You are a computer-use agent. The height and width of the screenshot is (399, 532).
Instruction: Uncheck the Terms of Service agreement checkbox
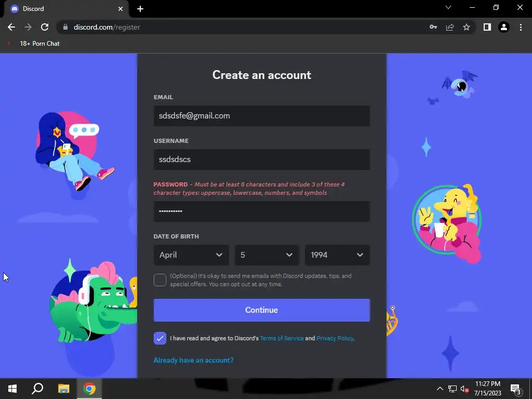point(160,338)
